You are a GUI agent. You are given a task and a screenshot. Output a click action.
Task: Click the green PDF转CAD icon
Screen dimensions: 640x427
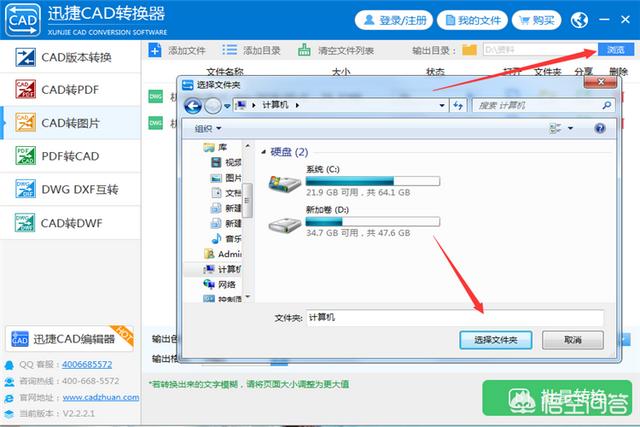click(x=25, y=156)
